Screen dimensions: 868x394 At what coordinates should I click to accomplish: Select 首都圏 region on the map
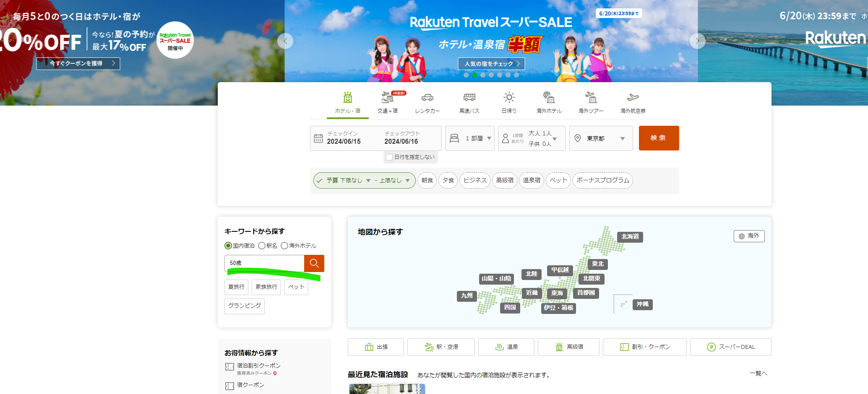point(586,293)
